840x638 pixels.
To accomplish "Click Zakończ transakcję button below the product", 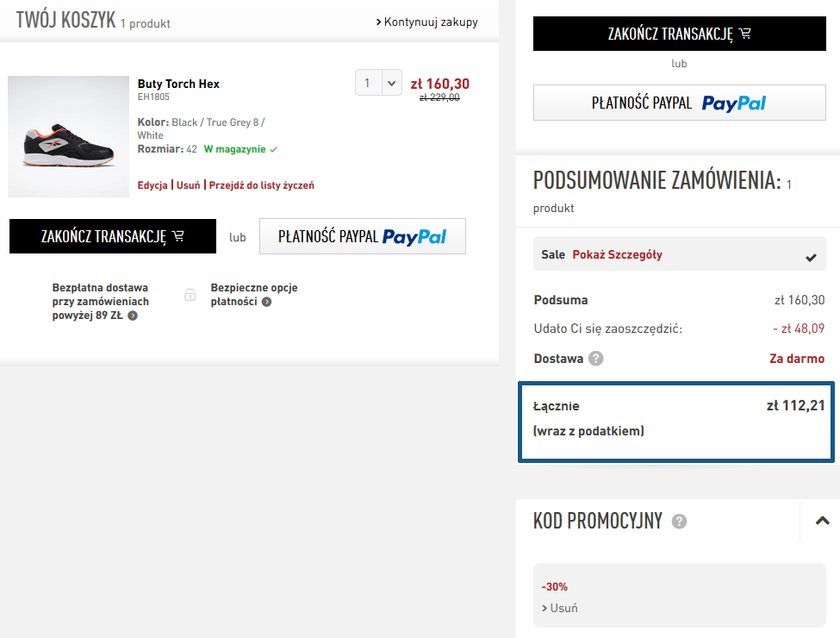I will point(113,236).
